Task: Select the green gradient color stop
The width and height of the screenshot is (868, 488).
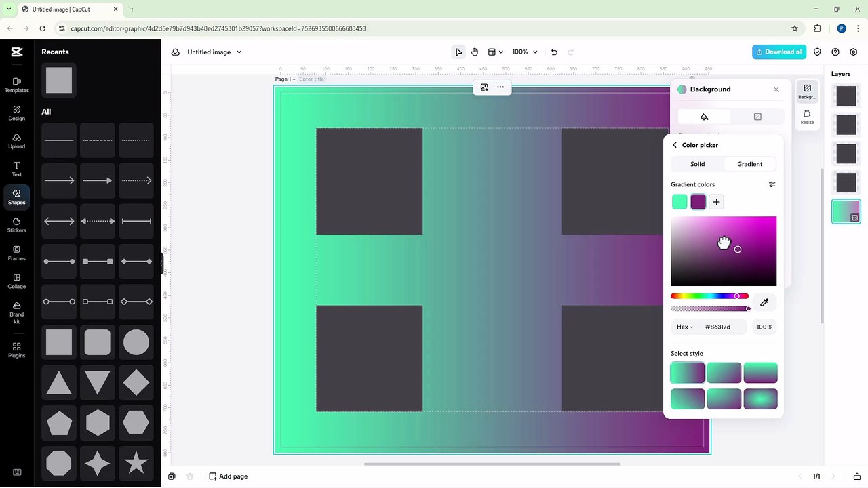Action: (679, 202)
